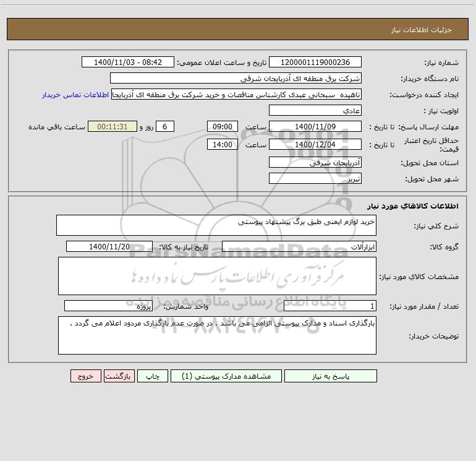Image resolution: width=476 pixels, height=461 pixels.
Task: Click buyer notes box بارگذاری اسناد
Action: pos(217,335)
